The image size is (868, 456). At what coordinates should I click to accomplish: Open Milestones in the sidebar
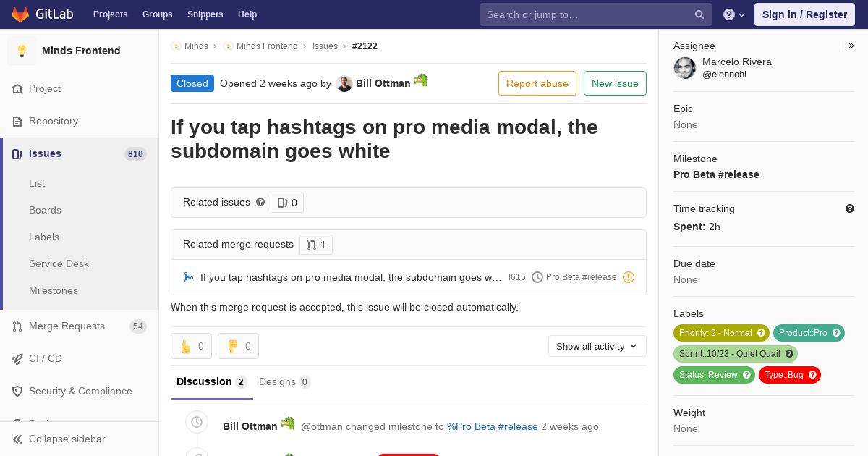(54, 290)
